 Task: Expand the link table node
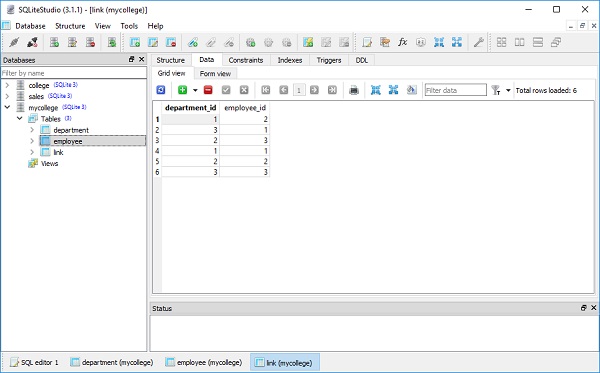(x=32, y=152)
